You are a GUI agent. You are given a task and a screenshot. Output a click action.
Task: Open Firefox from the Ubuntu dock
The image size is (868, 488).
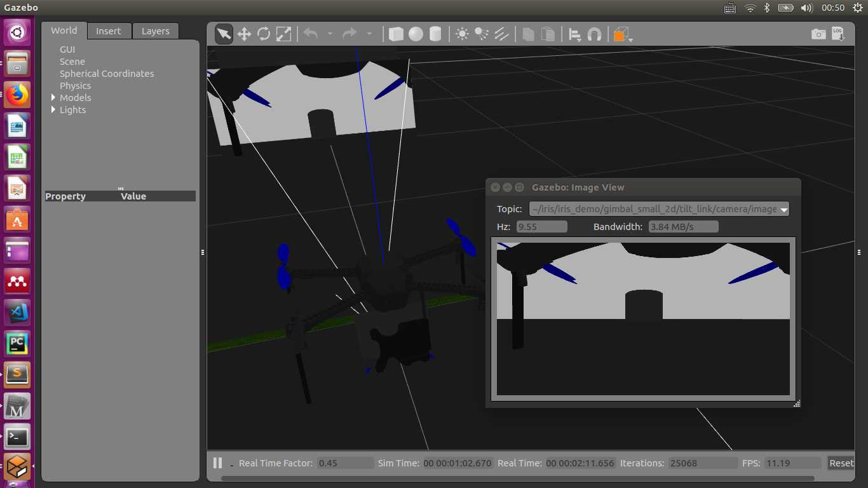pos(17,95)
